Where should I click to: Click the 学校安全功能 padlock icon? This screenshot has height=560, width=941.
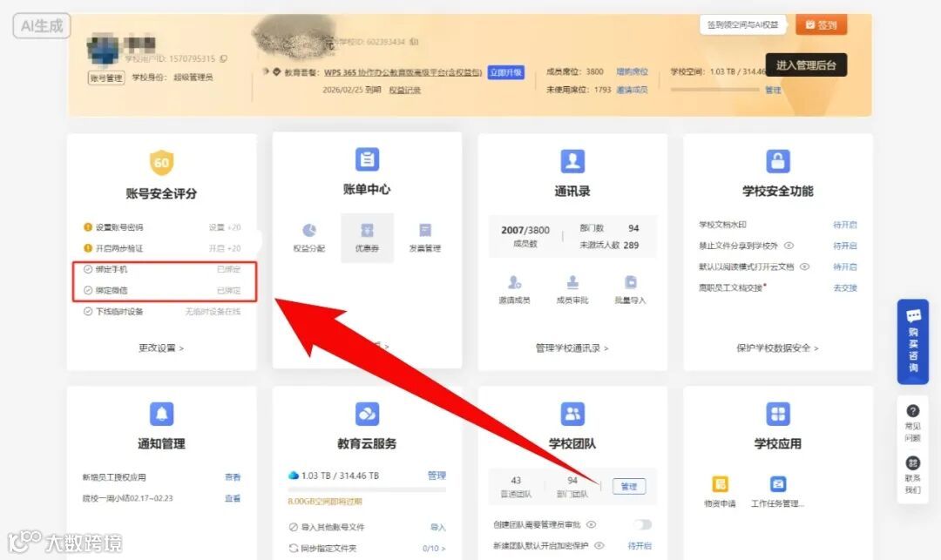point(778,161)
